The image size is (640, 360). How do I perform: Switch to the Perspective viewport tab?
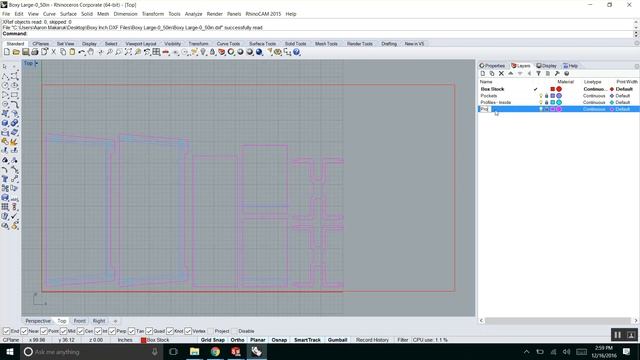(38, 321)
